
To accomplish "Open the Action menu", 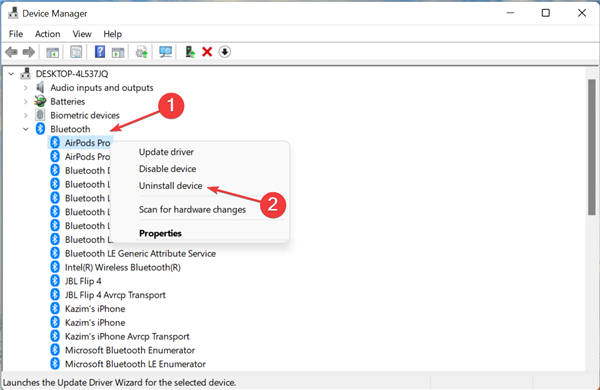I will pyautogui.click(x=47, y=34).
